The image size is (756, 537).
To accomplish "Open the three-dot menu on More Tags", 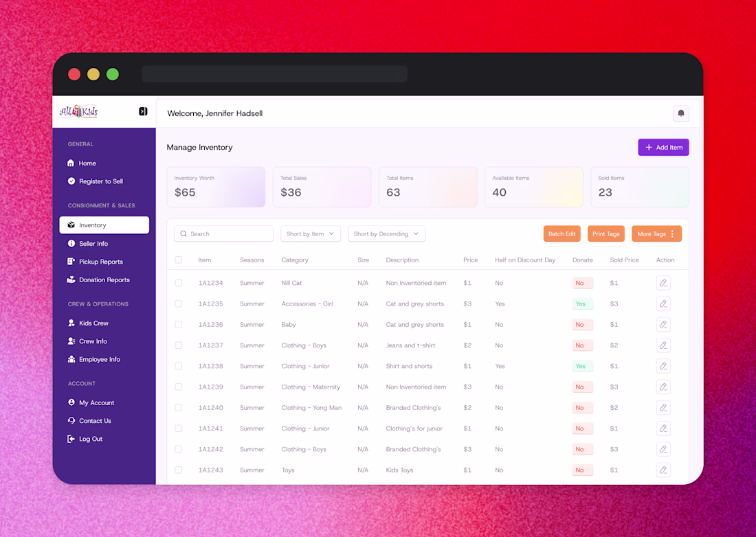I will pos(673,233).
